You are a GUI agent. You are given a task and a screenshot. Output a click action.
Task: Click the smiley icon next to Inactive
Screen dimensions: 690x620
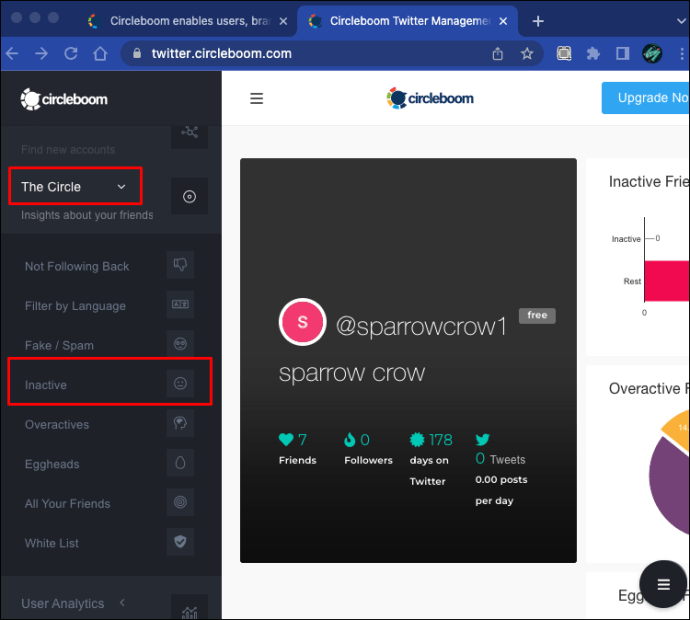pyautogui.click(x=180, y=384)
